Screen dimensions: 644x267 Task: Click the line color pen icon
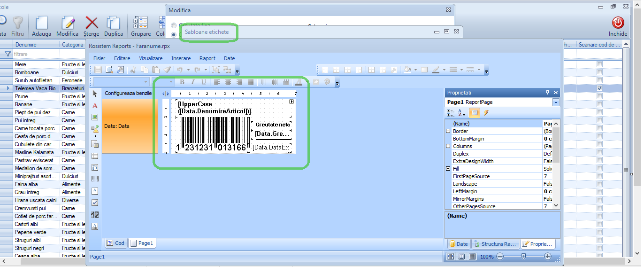(x=436, y=70)
